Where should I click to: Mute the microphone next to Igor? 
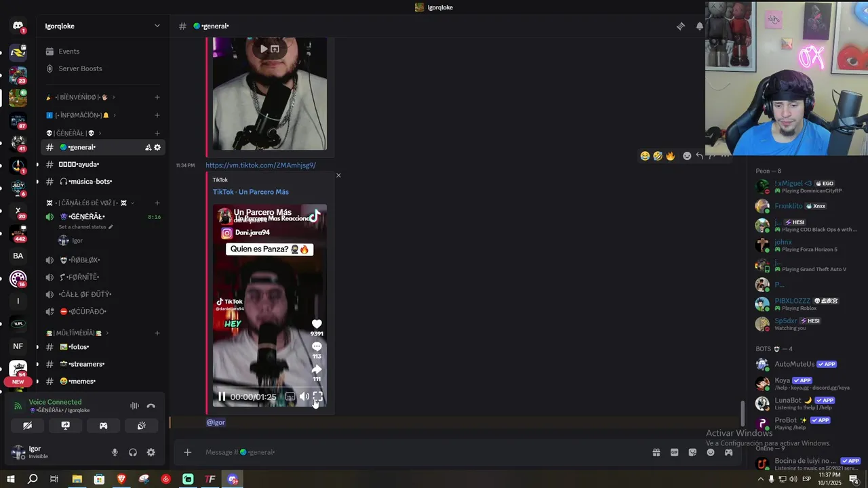tap(115, 452)
